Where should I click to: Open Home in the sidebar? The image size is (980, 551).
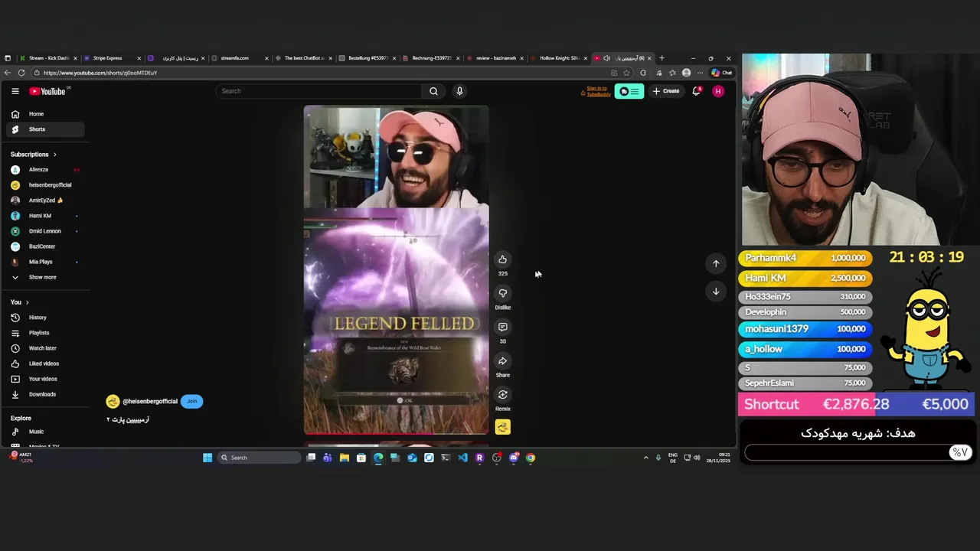[44, 114]
